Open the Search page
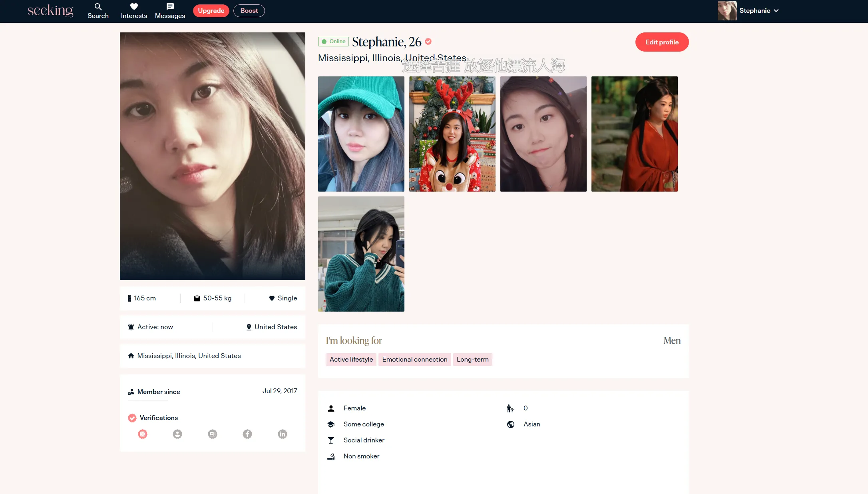This screenshot has height=494, width=868. pyautogui.click(x=98, y=11)
